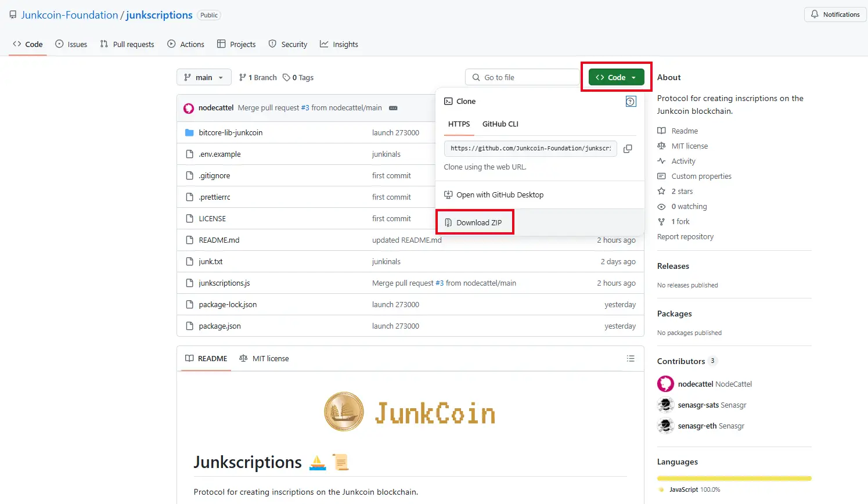Click the copy clone URL icon
Image resolution: width=868 pixels, height=504 pixels.
click(x=628, y=149)
